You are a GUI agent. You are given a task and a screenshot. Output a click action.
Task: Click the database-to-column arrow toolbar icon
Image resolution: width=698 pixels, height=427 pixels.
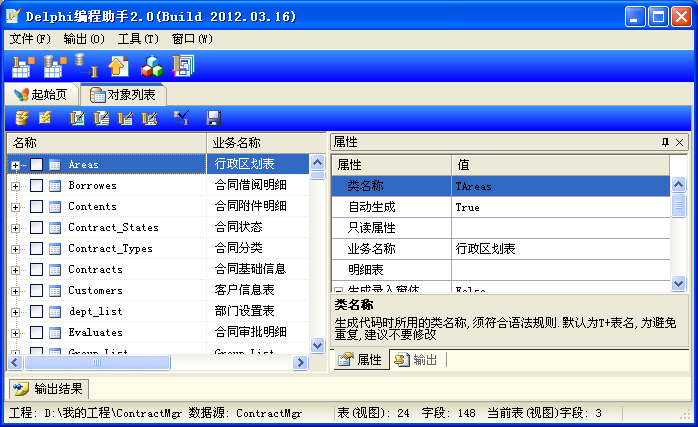(x=85, y=66)
